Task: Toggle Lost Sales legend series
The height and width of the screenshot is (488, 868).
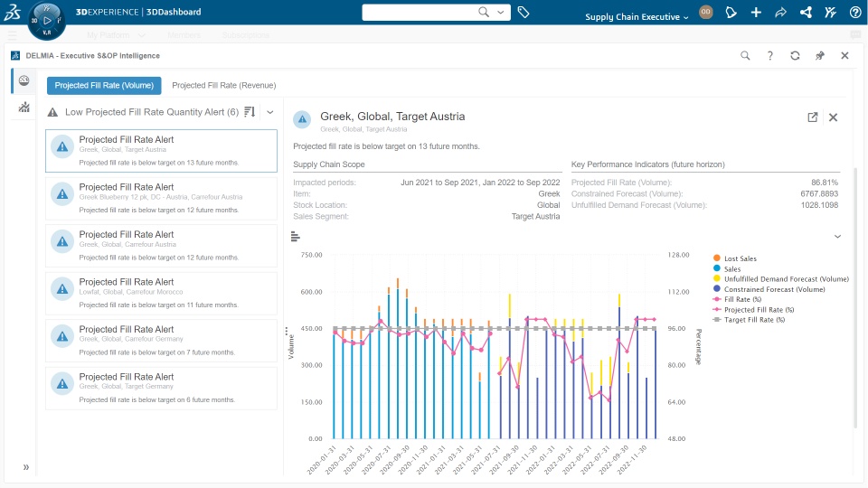Action: (734, 258)
